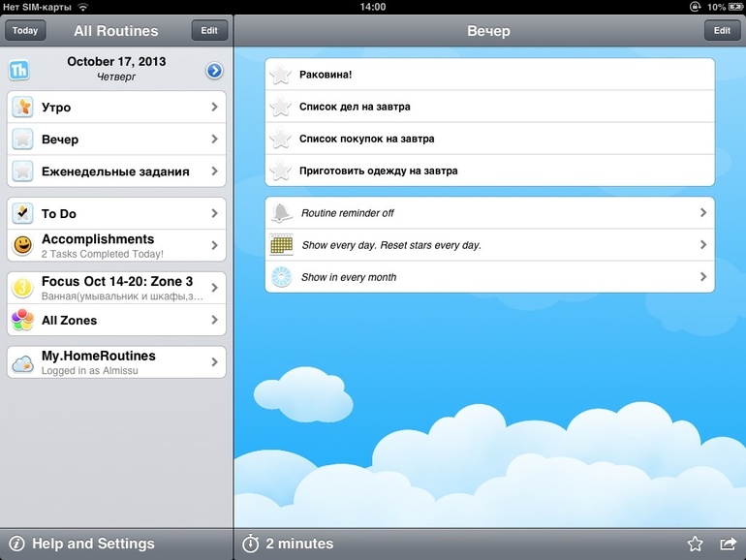This screenshot has width=746, height=560.
Task: Click Edit button in All Routines header
Action: coord(209,30)
